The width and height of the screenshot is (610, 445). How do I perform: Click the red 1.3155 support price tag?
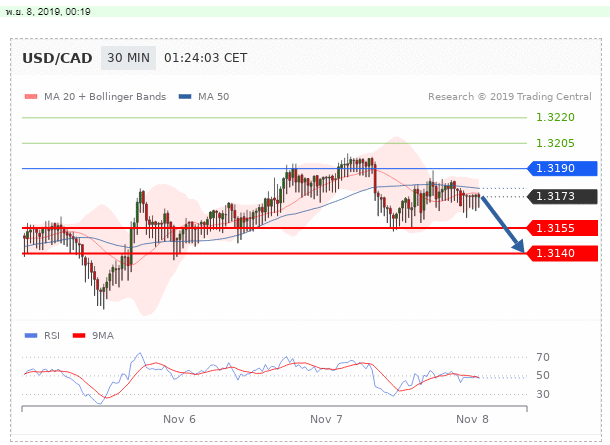562,228
